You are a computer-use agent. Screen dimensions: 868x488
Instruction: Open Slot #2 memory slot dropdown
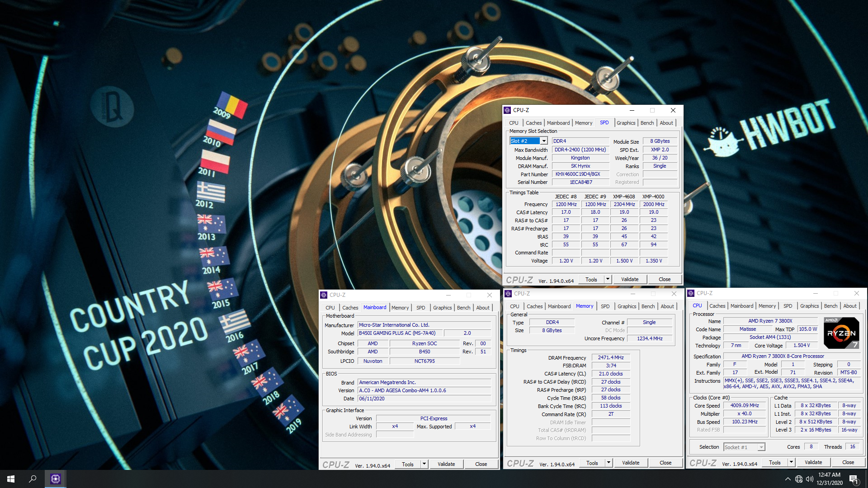(544, 141)
